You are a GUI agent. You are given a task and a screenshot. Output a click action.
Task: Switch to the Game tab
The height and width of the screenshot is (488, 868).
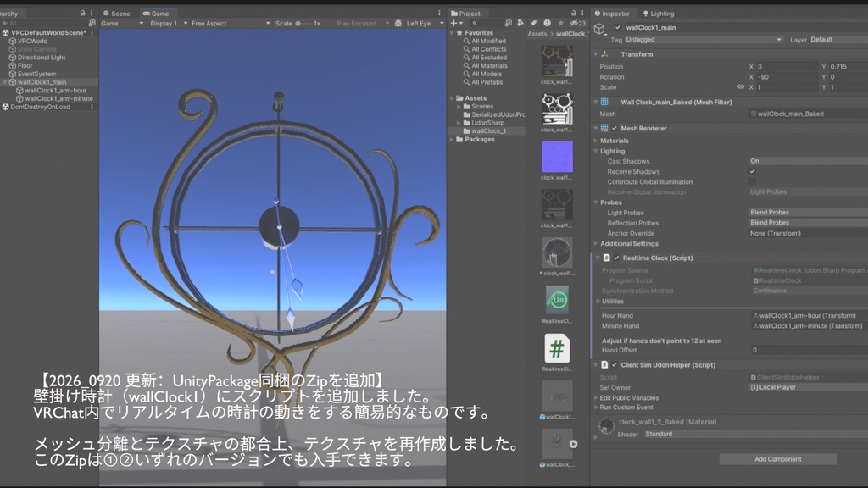156,14
